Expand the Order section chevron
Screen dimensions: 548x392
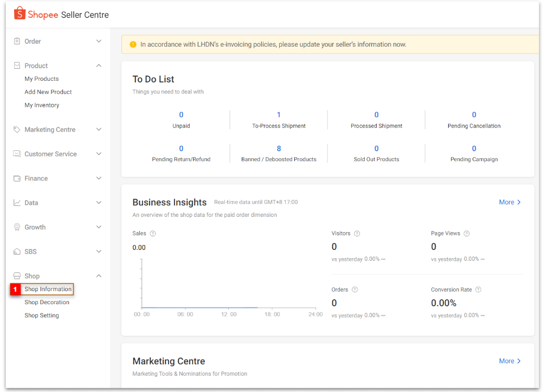(x=99, y=41)
